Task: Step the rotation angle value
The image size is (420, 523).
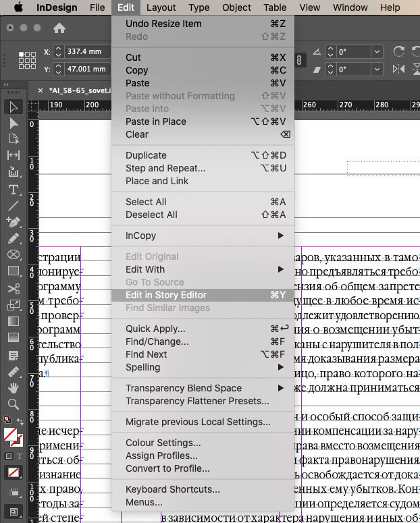Action: 330,52
